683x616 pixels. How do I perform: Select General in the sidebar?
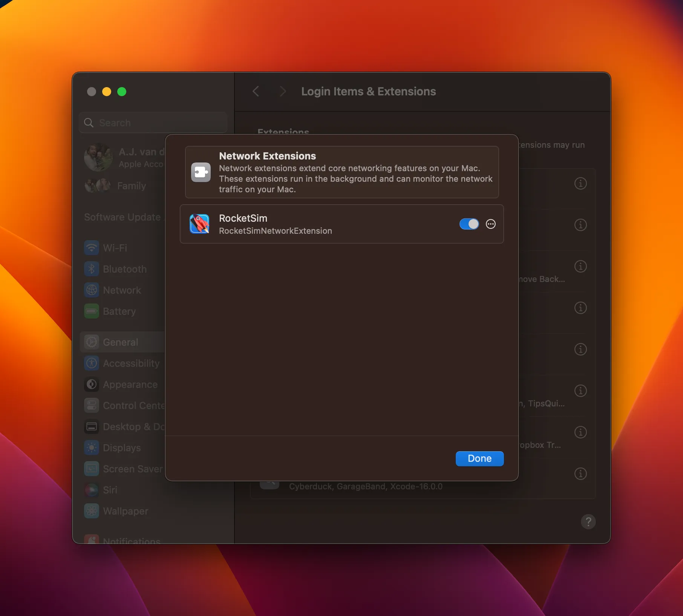pyautogui.click(x=121, y=342)
